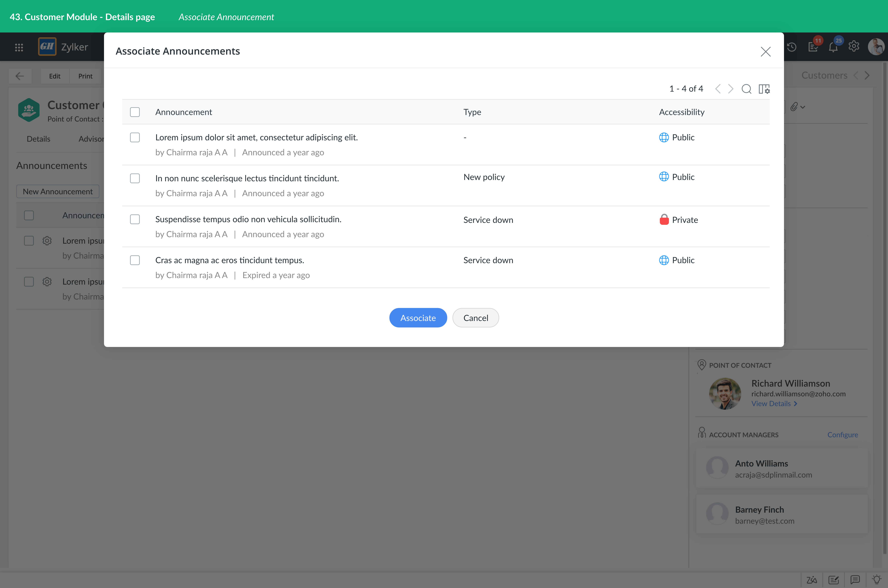Click Richard Williamson's contact photo
The image size is (888, 588).
point(725,394)
